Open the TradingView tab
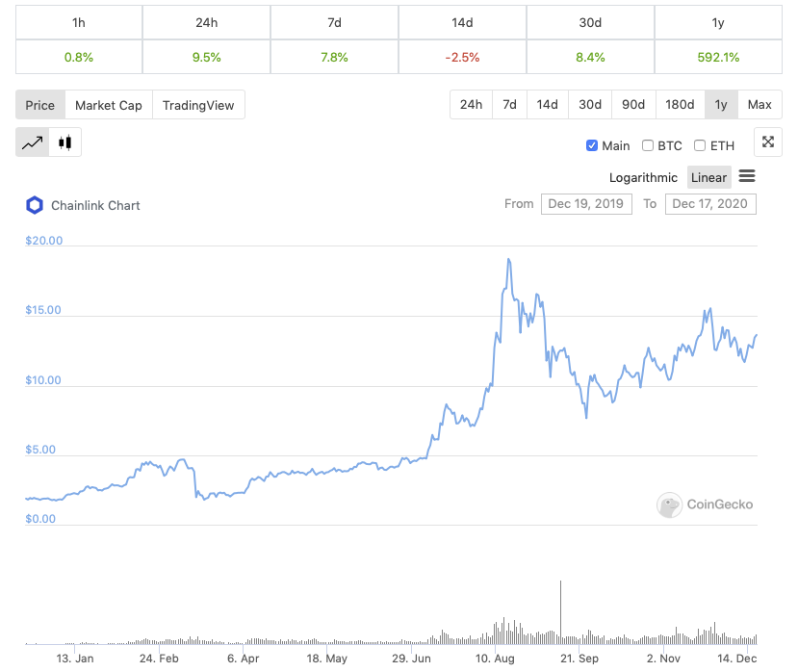Image resolution: width=798 pixels, height=672 pixels. 198,105
